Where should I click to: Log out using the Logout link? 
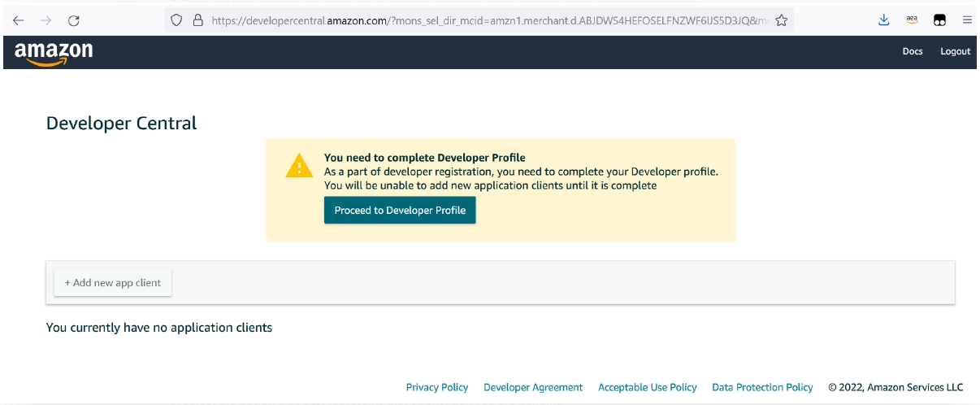955,51
